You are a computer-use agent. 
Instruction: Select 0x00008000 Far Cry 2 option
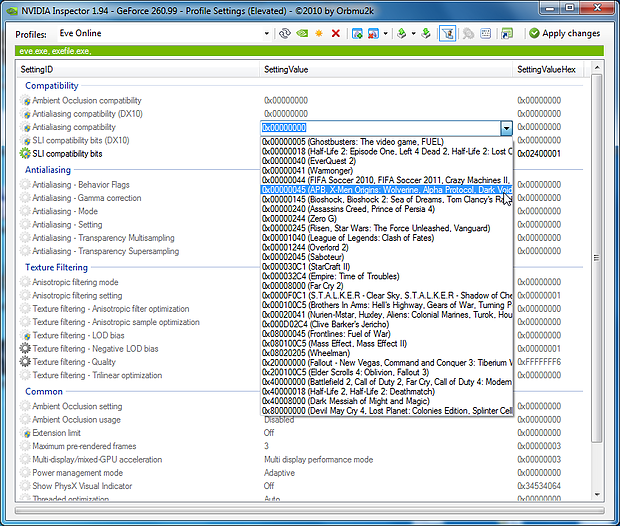pyautogui.click(x=387, y=286)
